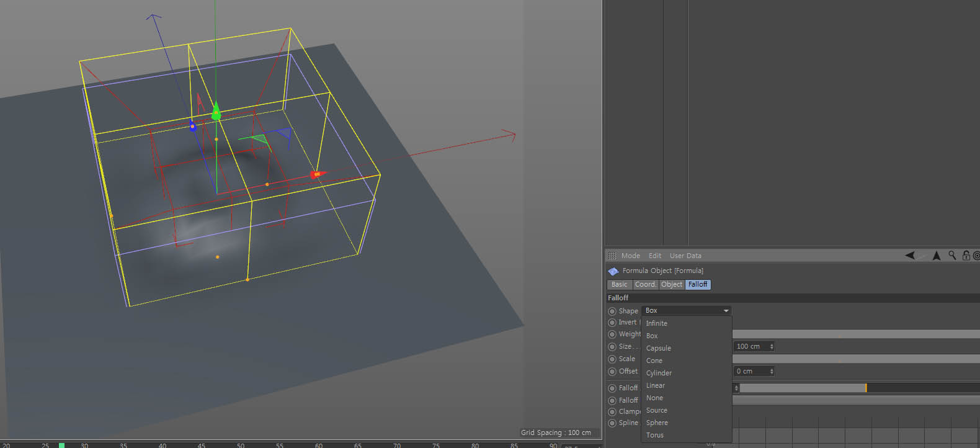Image resolution: width=980 pixels, height=448 pixels.
Task: Toggle animation dot beside first Falloff row
Action: point(612,388)
